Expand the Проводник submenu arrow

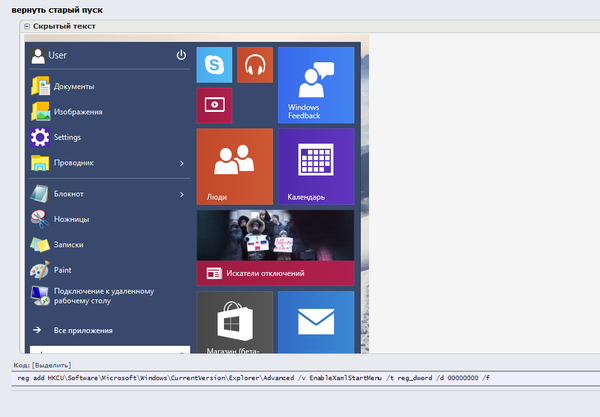(x=182, y=163)
